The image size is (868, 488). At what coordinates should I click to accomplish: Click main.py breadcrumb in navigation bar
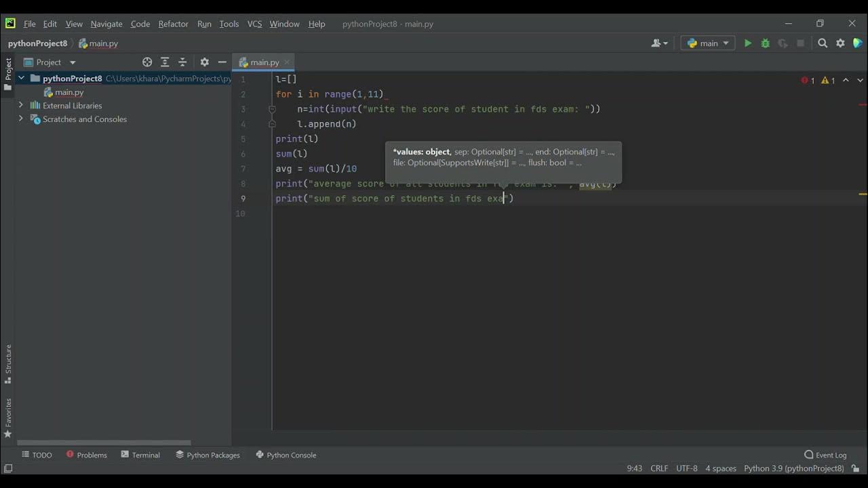point(98,43)
